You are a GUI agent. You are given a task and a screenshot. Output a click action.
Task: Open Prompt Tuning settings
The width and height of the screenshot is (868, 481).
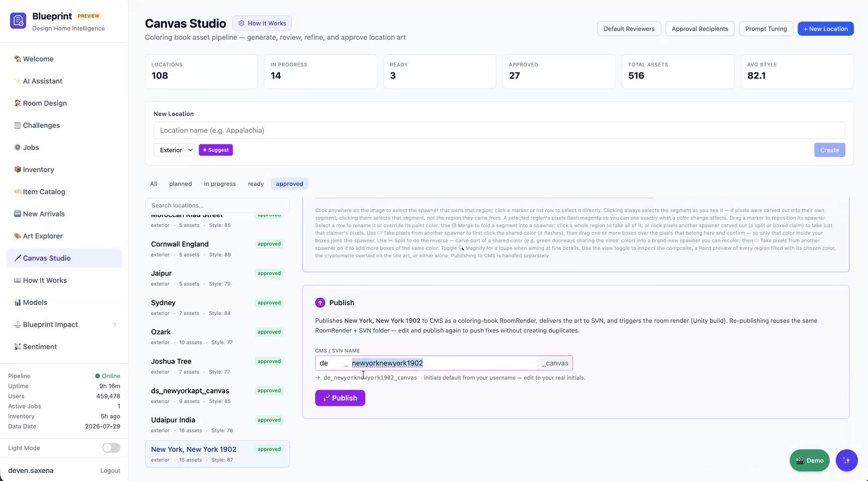pyautogui.click(x=766, y=29)
